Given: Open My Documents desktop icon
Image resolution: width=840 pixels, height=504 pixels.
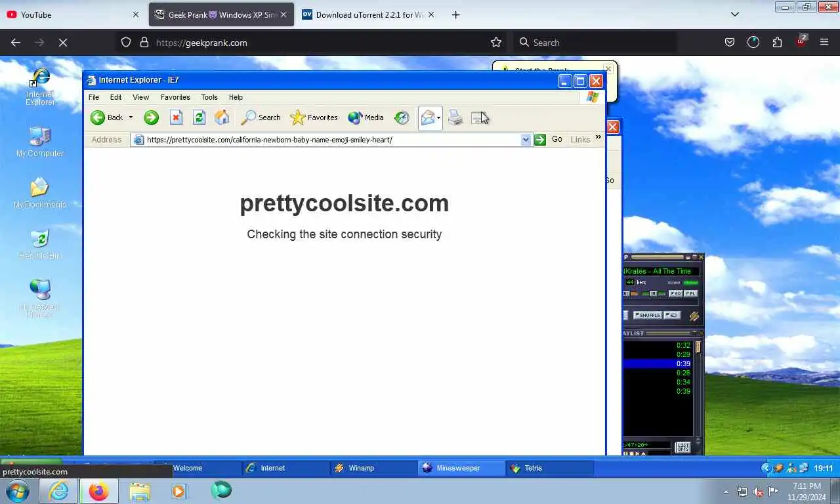Looking at the screenshot, I should (x=40, y=192).
